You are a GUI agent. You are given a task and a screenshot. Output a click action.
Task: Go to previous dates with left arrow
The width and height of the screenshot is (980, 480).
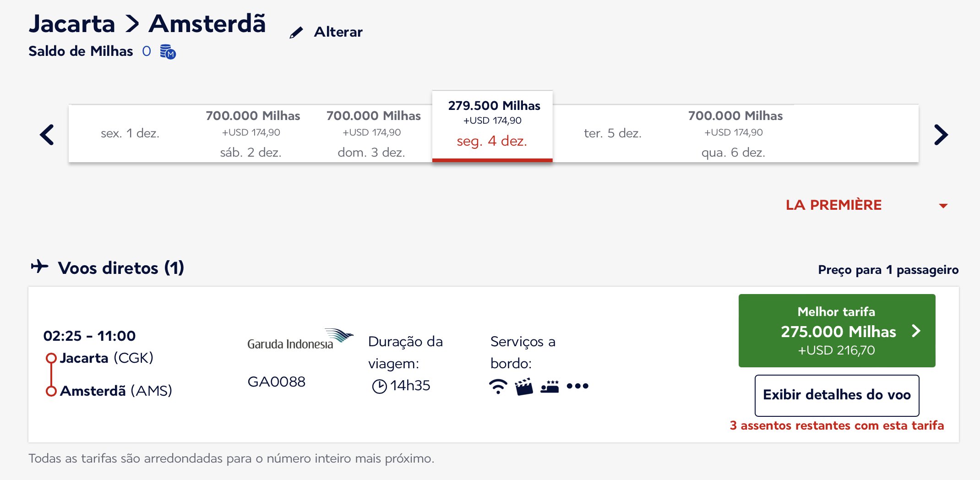(47, 135)
